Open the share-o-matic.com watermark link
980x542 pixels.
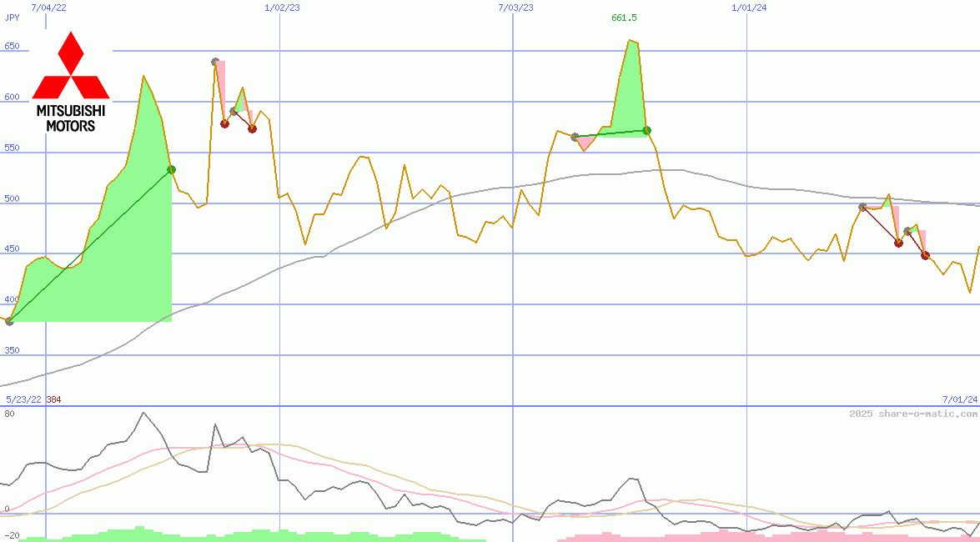pos(913,414)
